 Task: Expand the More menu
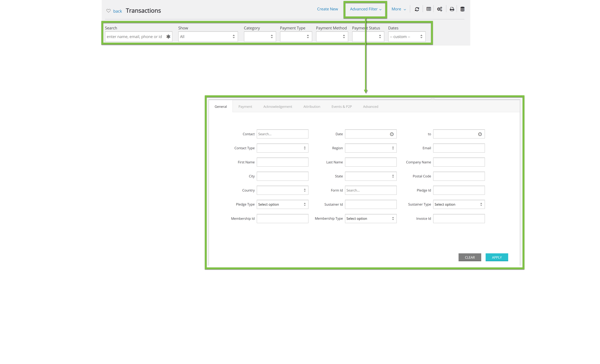click(399, 9)
